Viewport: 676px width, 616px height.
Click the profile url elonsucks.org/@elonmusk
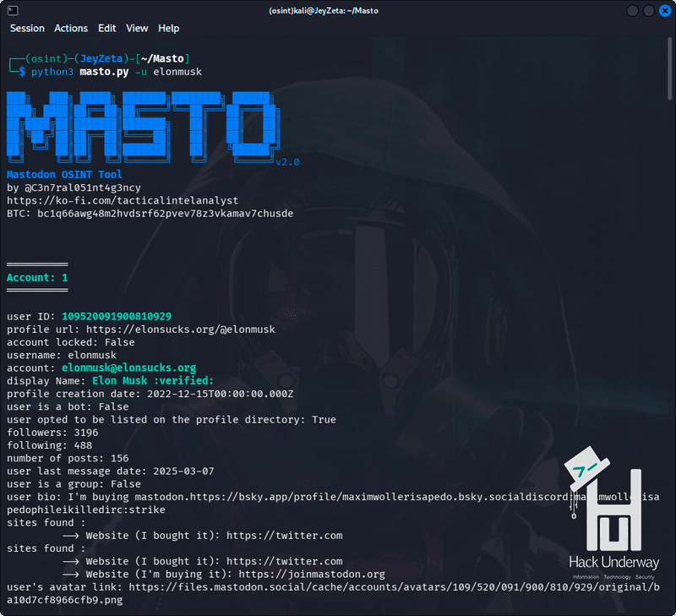click(181, 330)
